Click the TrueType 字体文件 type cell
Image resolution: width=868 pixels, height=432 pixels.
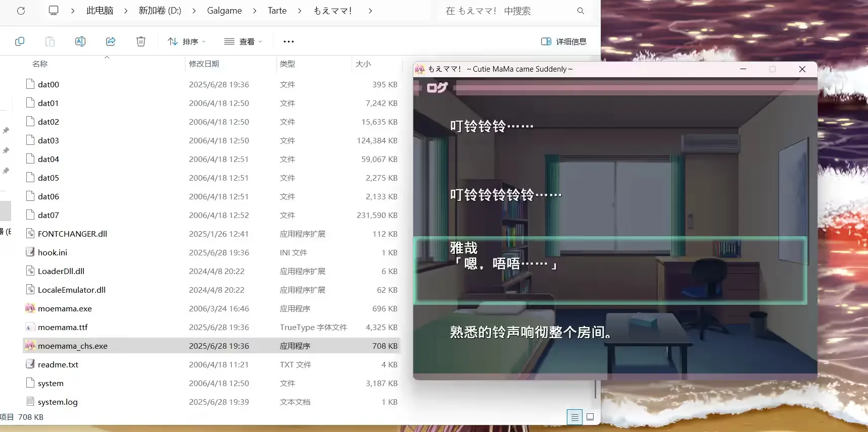tap(313, 327)
